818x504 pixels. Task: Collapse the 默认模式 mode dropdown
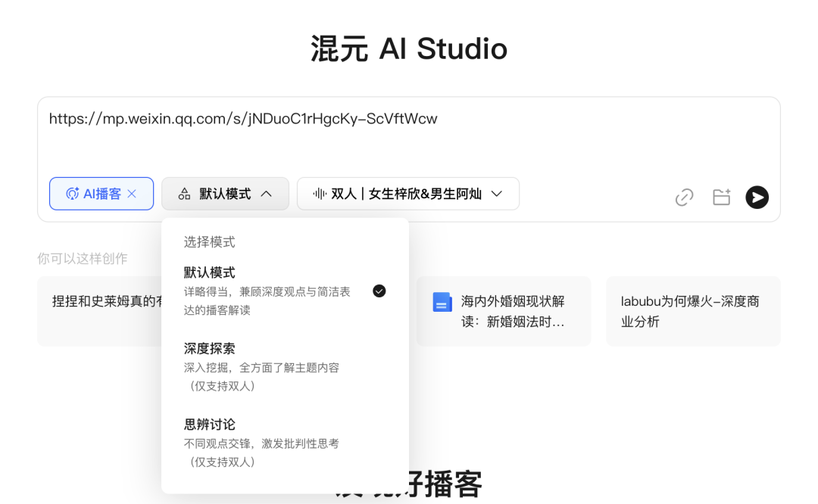click(225, 194)
